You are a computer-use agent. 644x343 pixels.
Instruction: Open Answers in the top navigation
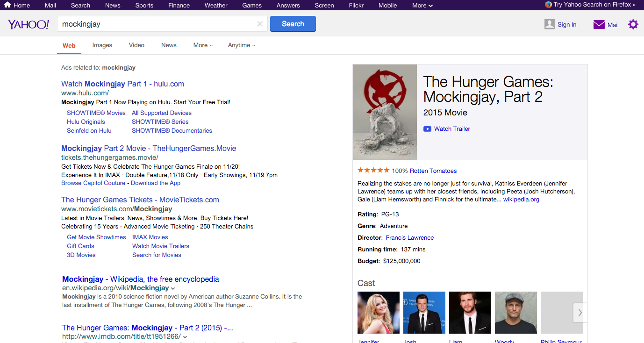tap(288, 5)
